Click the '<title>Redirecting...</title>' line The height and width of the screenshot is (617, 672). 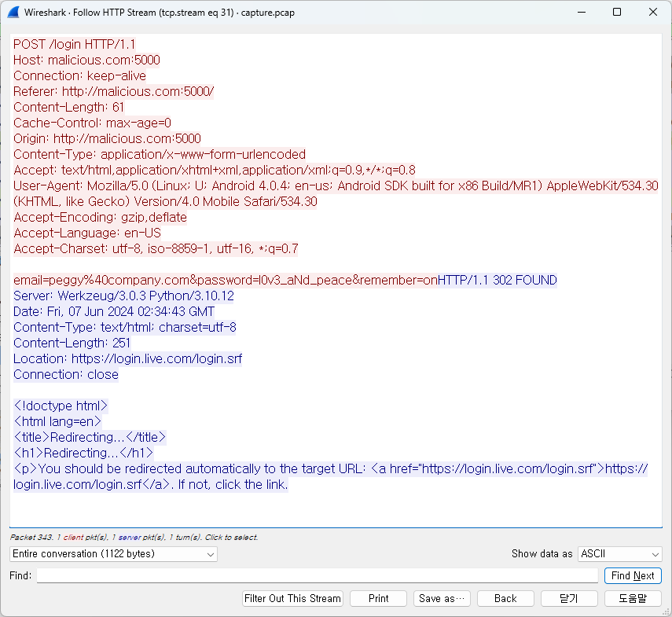90,437
